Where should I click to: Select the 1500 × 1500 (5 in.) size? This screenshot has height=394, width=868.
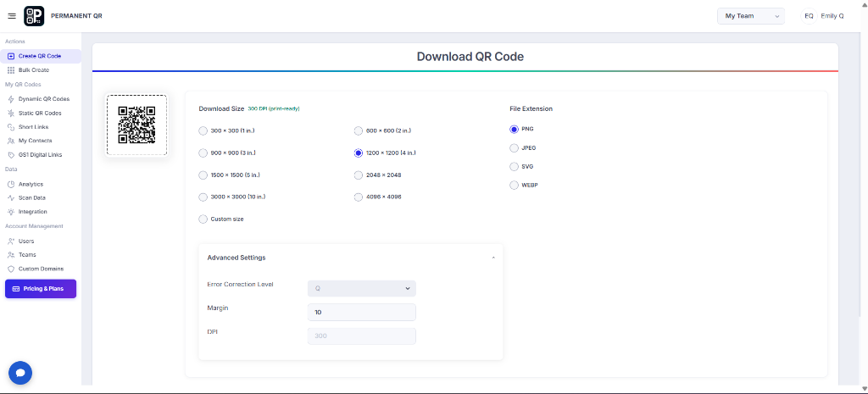[203, 175]
